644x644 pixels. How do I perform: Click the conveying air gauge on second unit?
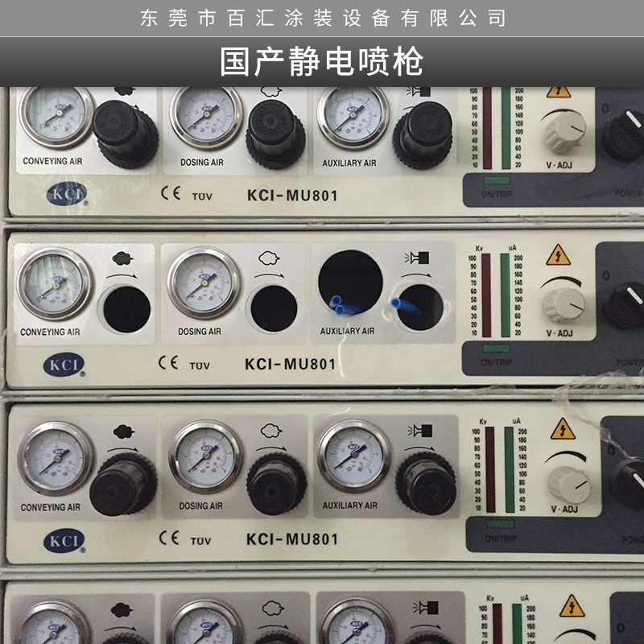pos(54,284)
